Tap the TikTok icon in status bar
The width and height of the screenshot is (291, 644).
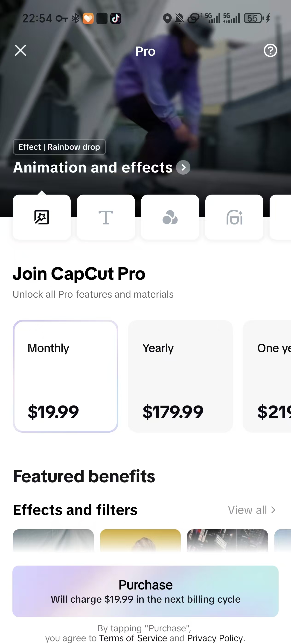[x=116, y=18]
